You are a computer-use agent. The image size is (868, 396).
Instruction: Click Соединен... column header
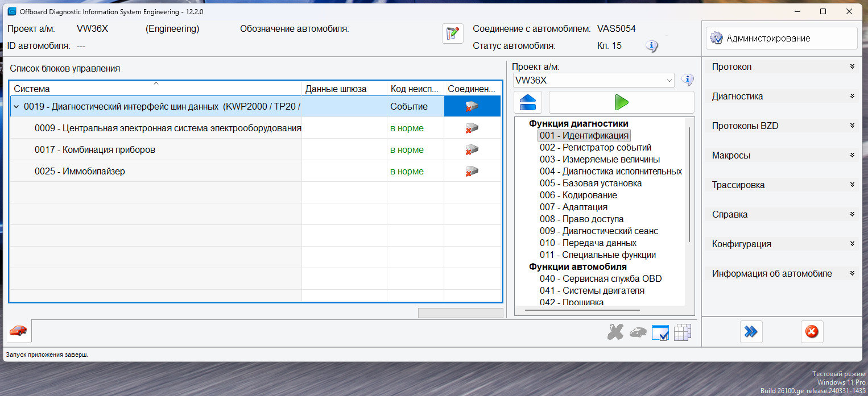coord(472,89)
